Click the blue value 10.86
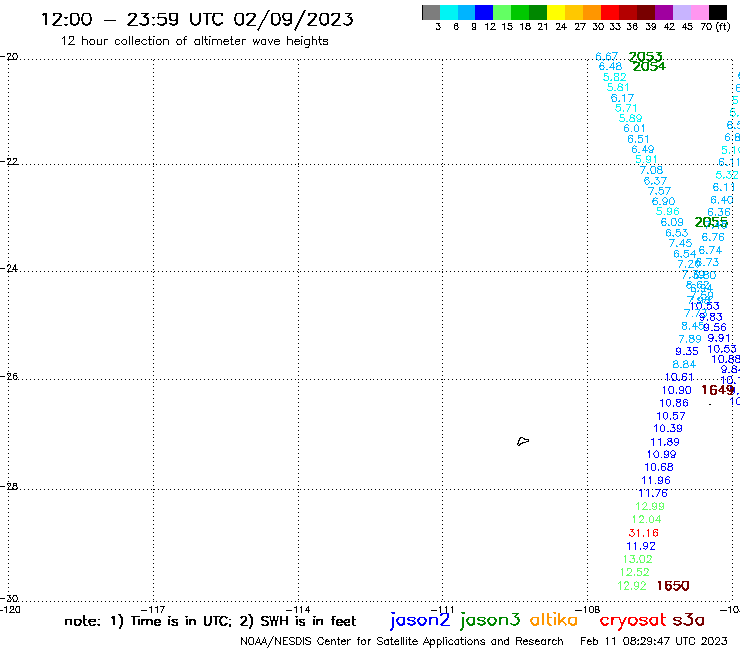This screenshot has width=740, height=650. 673,403
